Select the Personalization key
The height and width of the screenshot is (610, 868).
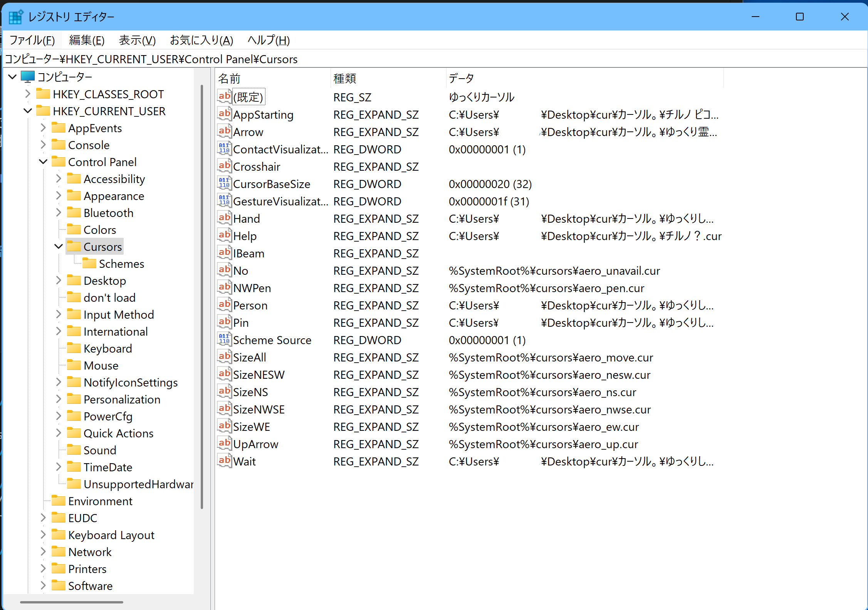[122, 399]
